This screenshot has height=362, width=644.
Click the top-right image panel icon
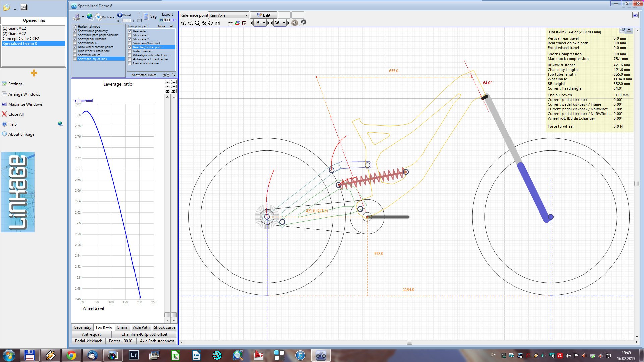click(x=635, y=15)
